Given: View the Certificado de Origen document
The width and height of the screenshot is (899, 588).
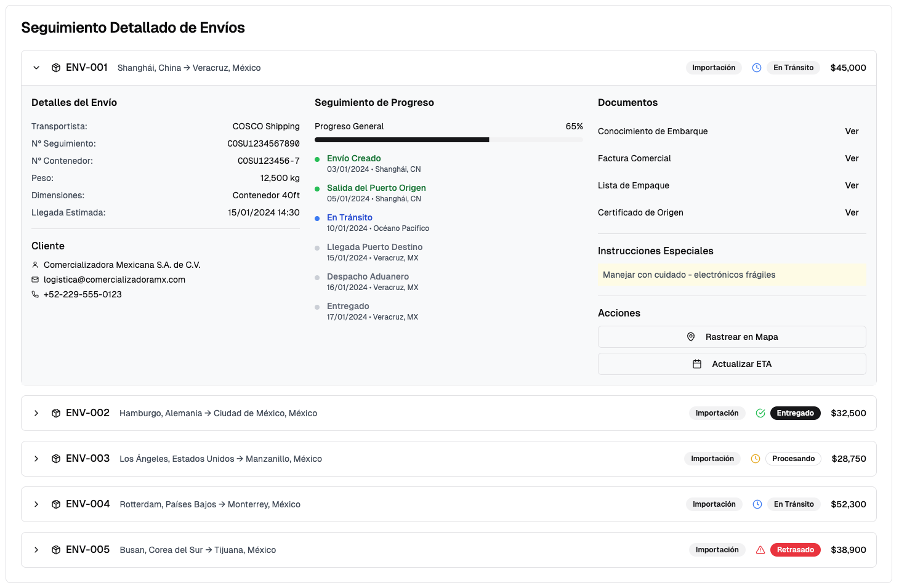Looking at the screenshot, I should (x=852, y=212).
